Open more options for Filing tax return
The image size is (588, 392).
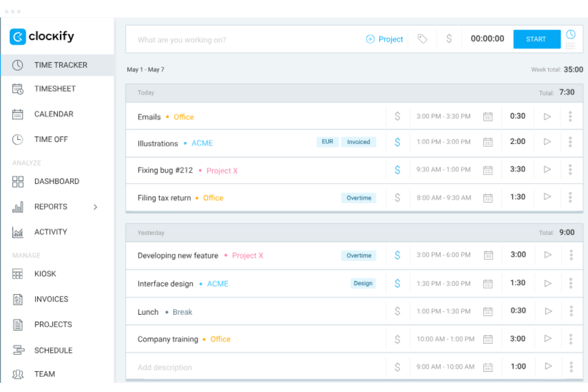click(x=570, y=197)
